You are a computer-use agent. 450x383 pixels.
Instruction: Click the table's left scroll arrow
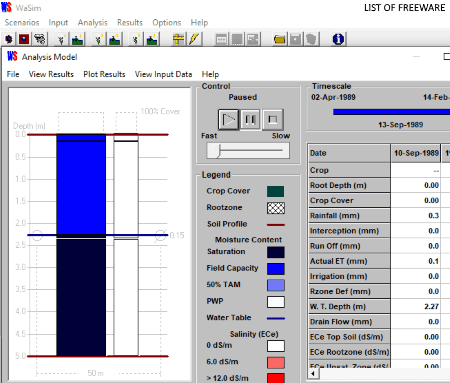[x=313, y=373]
